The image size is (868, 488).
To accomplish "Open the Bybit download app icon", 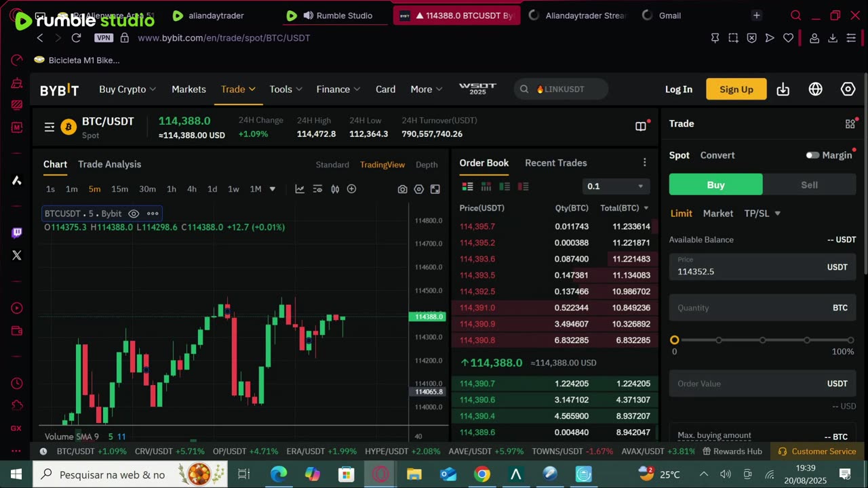I will tap(783, 89).
